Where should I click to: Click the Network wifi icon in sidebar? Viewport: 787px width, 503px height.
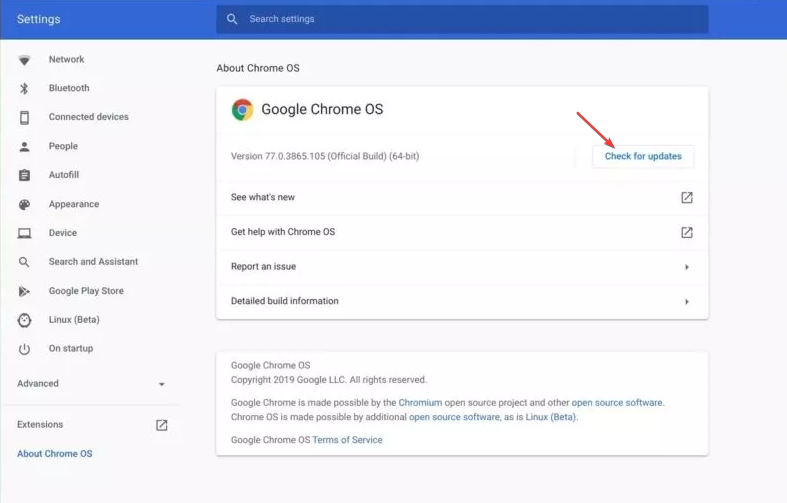[x=24, y=60]
